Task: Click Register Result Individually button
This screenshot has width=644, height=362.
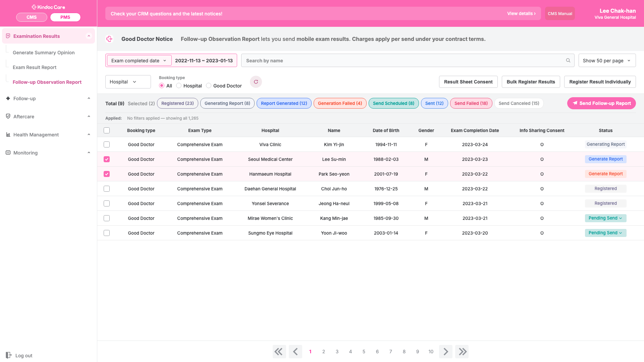Action: pos(600,82)
